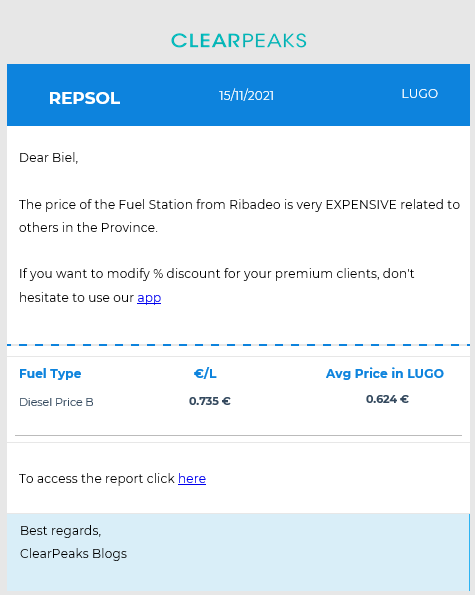475x595 pixels.
Task: Click the Avg Price in LUGO header
Action: tap(385, 373)
